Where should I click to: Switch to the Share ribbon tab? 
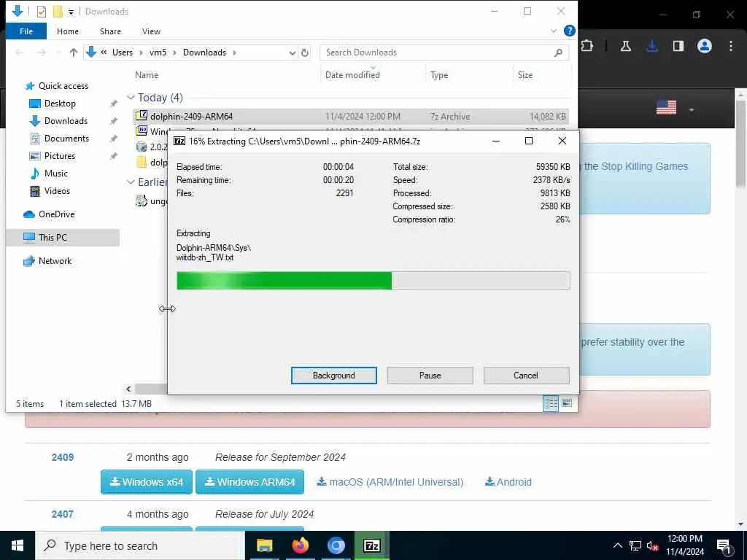point(110,31)
